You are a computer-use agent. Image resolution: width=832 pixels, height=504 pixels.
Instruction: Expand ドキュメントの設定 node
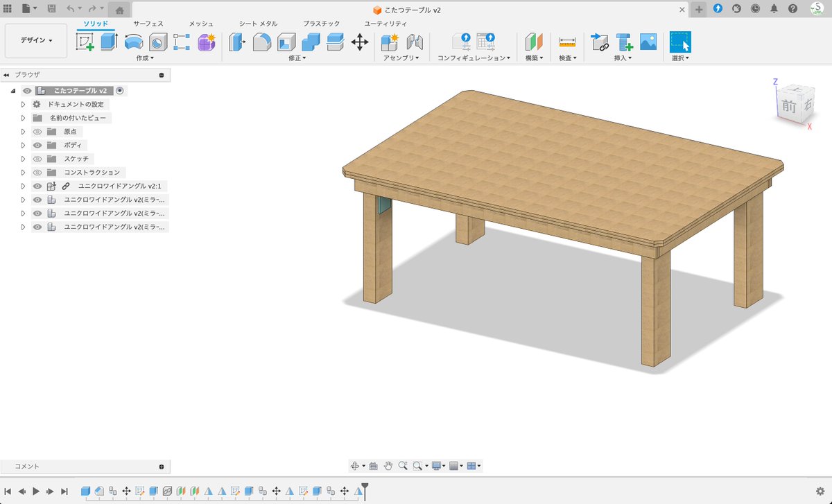click(x=23, y=104)
